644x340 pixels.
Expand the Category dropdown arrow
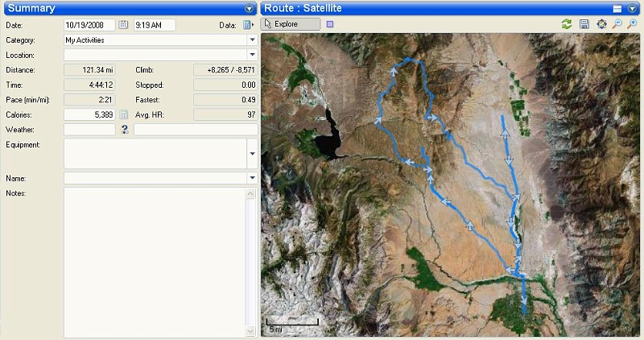click(x=252, y=39)
